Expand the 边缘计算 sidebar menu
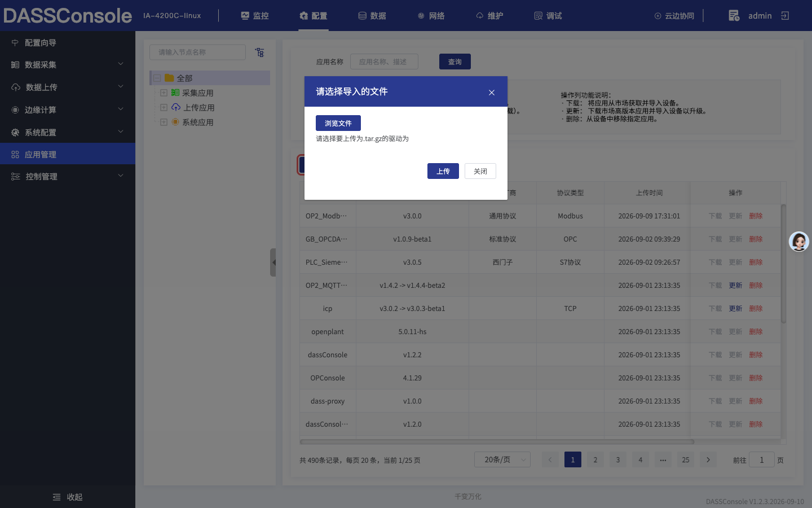The height and width of the screenshot is (508, 812). point(68,110)
